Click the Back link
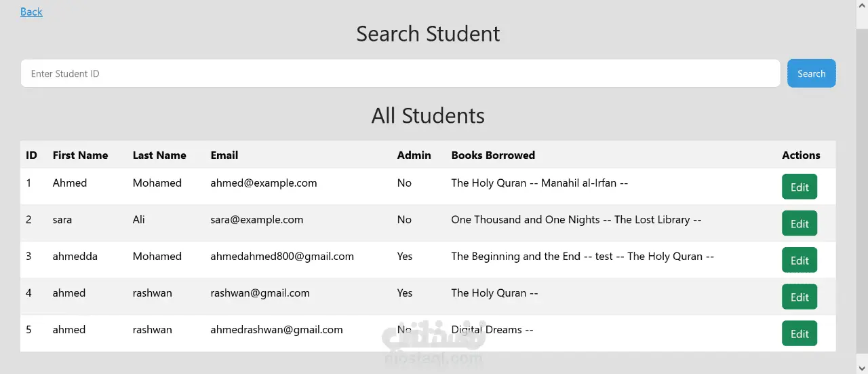 [31, 12]
